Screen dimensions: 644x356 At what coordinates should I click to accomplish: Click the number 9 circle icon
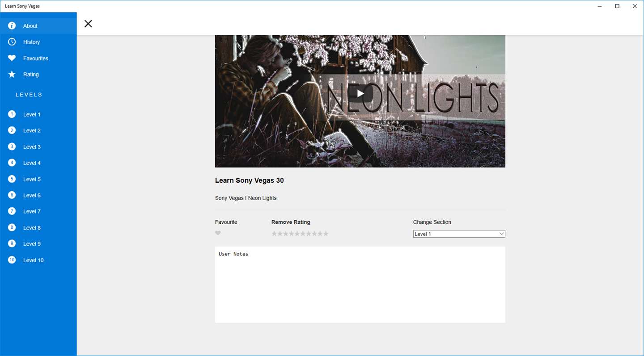[x=12, y=243]
